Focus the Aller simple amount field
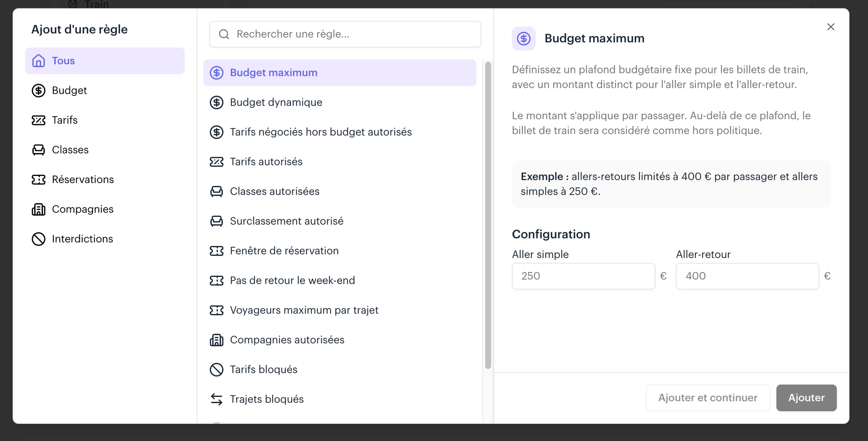Screen dimensions: 868x441 (x=583, y=276)
